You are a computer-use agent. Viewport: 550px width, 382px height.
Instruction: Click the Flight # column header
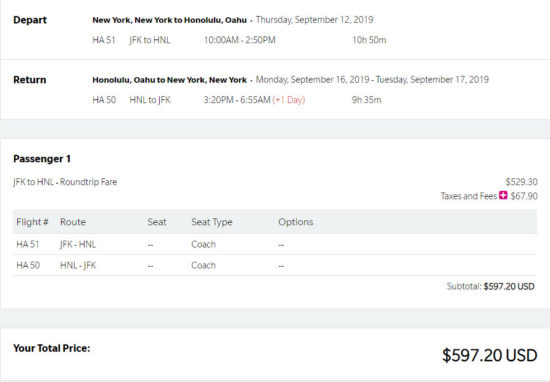[x=32, y=222]
